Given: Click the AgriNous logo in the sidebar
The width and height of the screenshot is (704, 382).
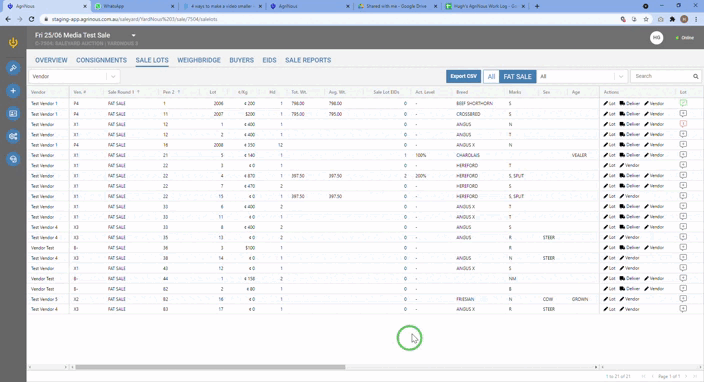Looking at the screenshot, I should pos(13,43).
